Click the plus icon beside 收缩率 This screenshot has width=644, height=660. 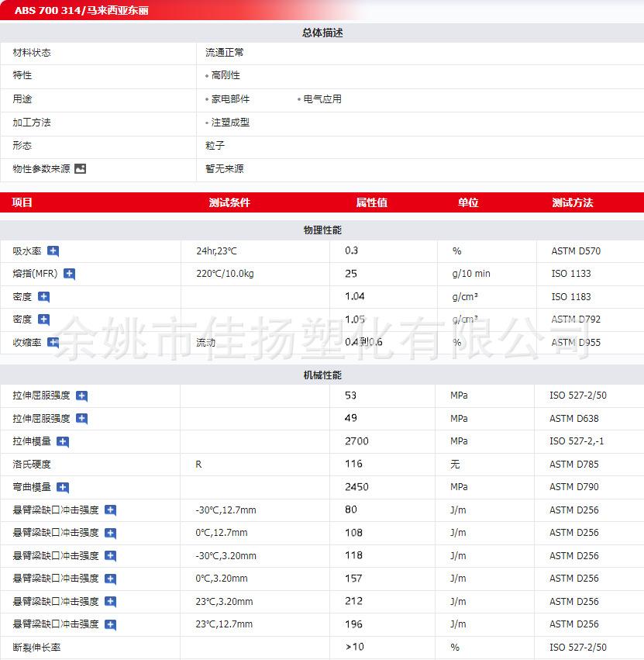53,343
